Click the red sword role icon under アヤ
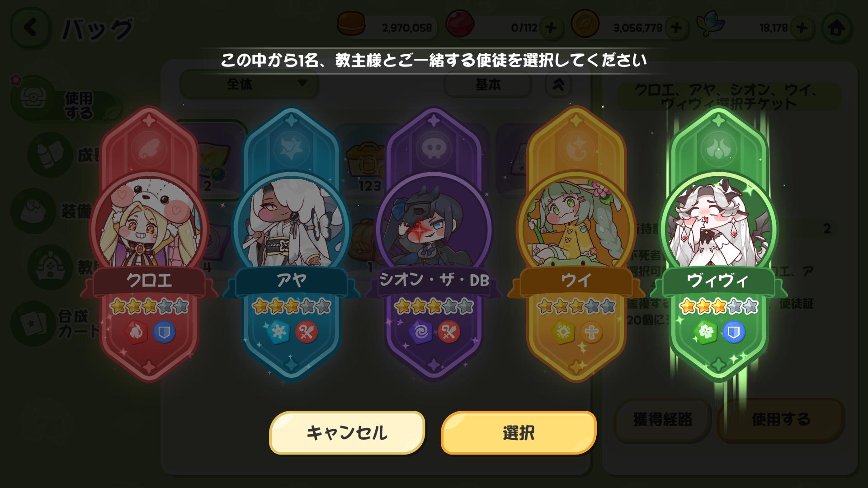The height and width of the screenshot is (488, 868). coord(307,332)
